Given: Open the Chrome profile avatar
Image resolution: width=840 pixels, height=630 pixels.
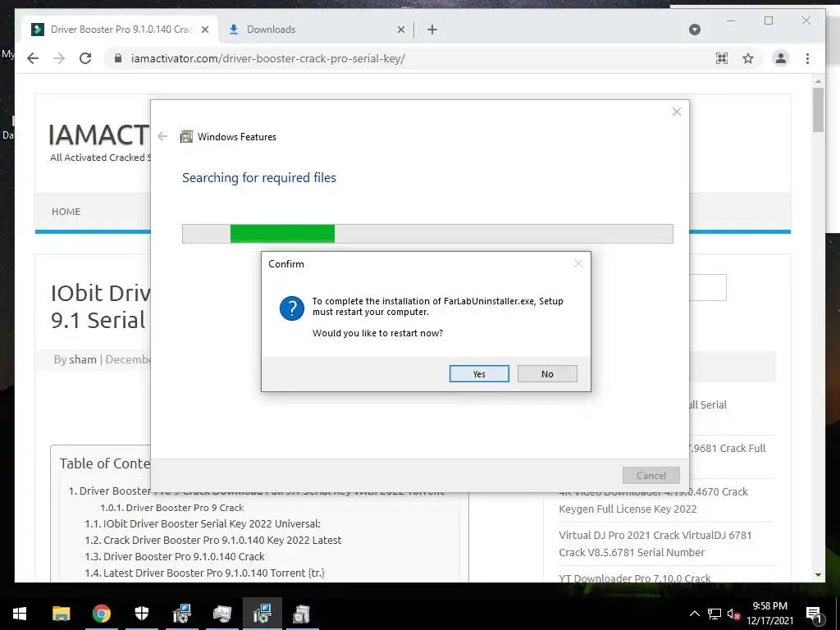Looking at the screenshot, I should 781,58.
